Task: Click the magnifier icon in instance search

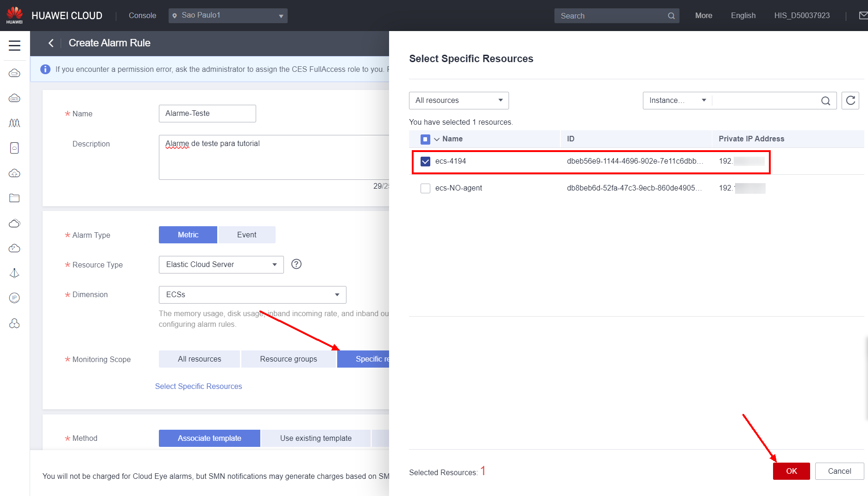Action: [825, 101]
